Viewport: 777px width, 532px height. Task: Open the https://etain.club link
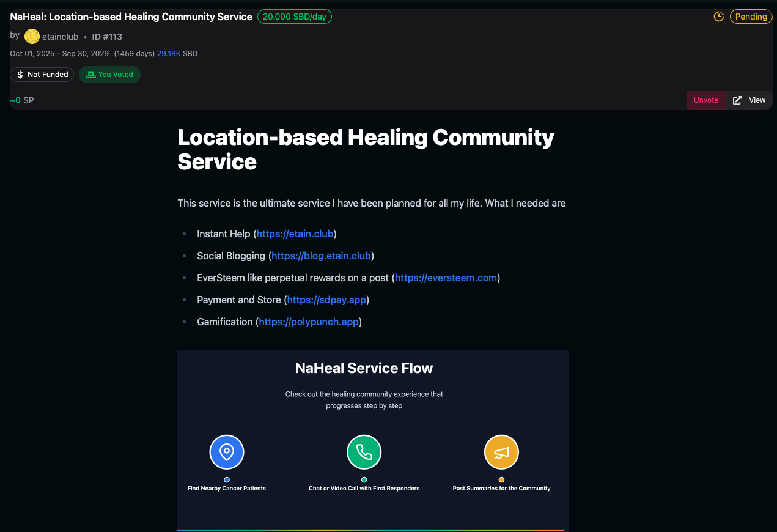click(x=295, y=234)
